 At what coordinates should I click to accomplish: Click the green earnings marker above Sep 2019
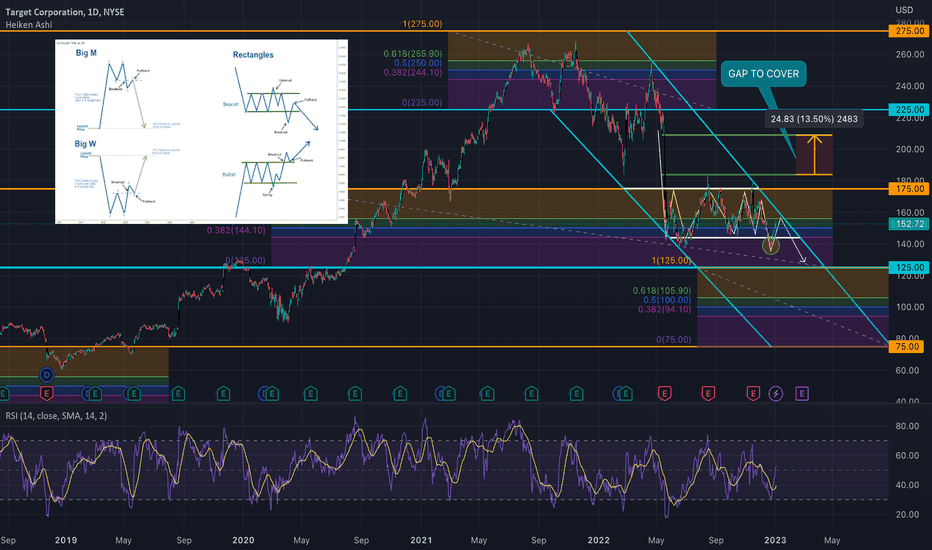pos(178,393)
